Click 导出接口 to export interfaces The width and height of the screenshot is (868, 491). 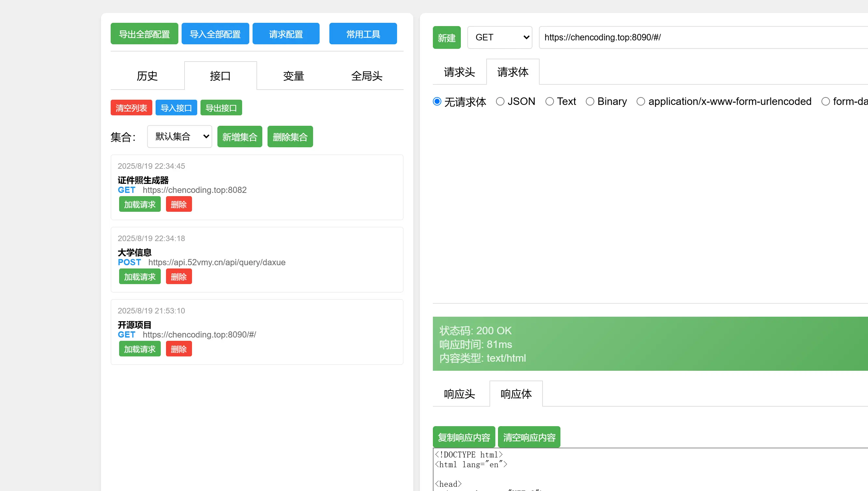pos(221,107)
